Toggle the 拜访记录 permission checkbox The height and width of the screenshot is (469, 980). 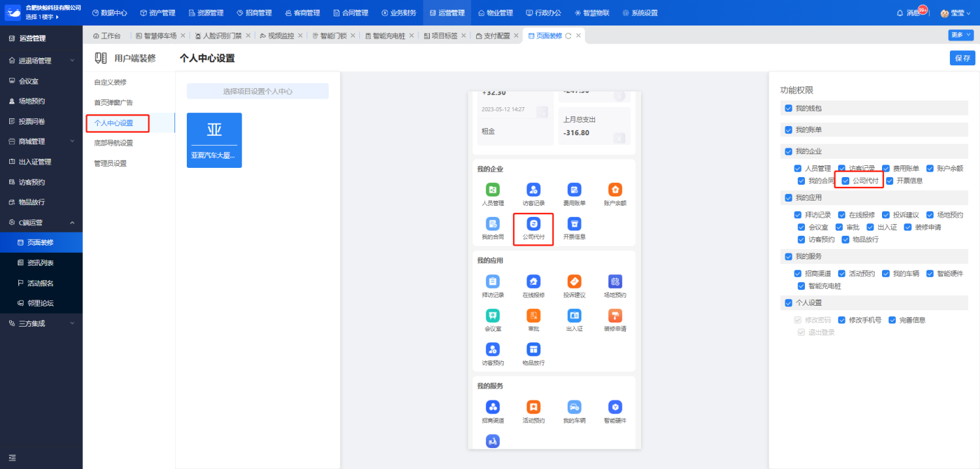coord(798,215)
